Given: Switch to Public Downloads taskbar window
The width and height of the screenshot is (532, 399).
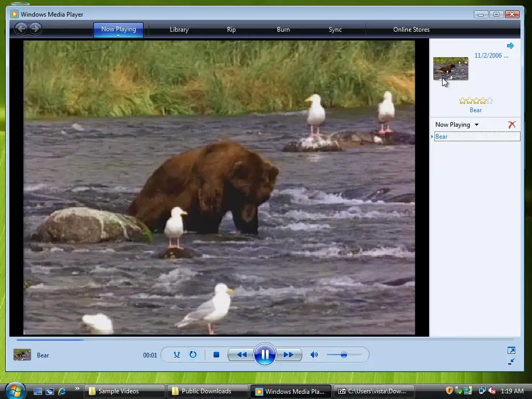Looking at the screenshot, I should click(207, 391).
